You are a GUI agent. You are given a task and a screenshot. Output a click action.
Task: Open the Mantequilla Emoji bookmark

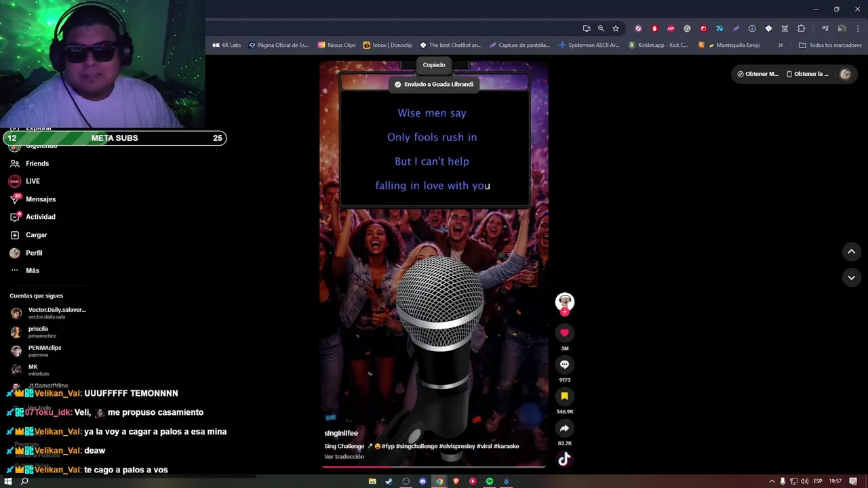728,45
